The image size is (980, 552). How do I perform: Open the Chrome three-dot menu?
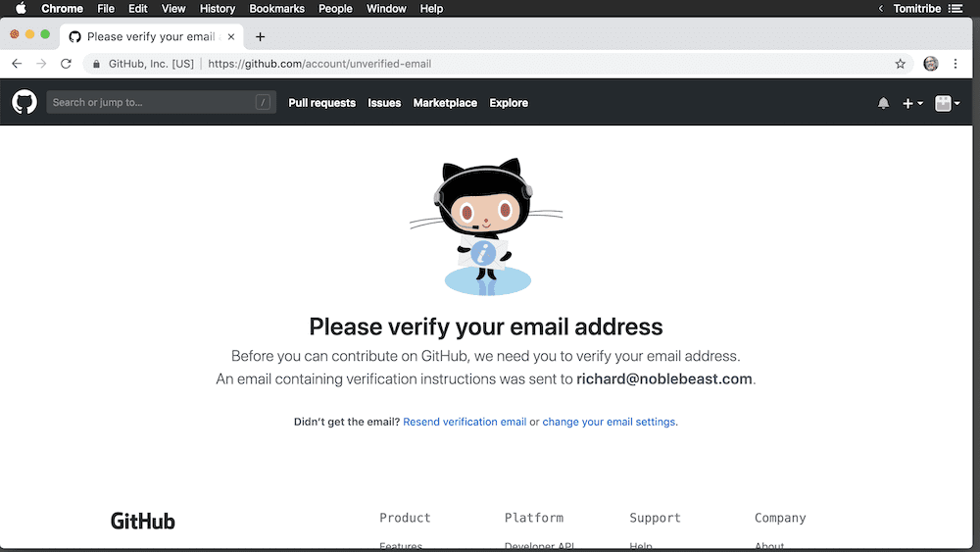pos(955,64)
